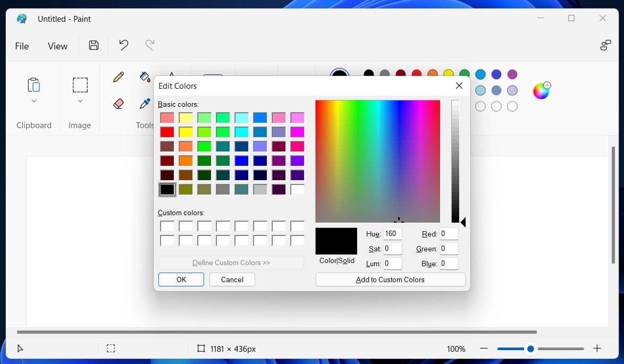Pick the magenta basic color

point(297,132)
